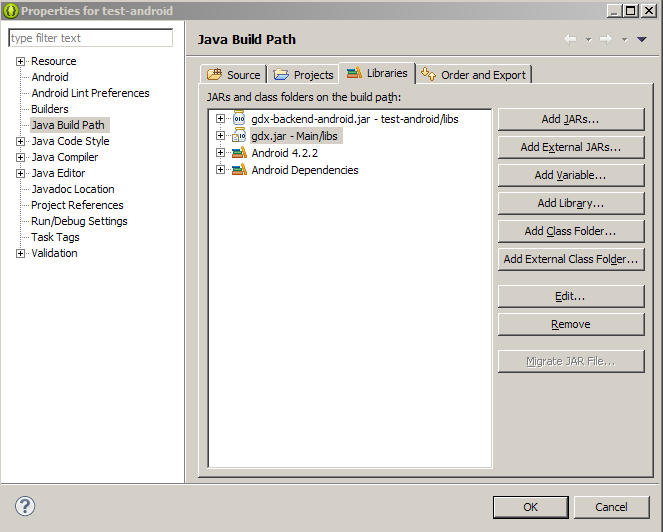Select Android Lint Preferences
This screenshot has width=663, height=532.
[90, 93]
